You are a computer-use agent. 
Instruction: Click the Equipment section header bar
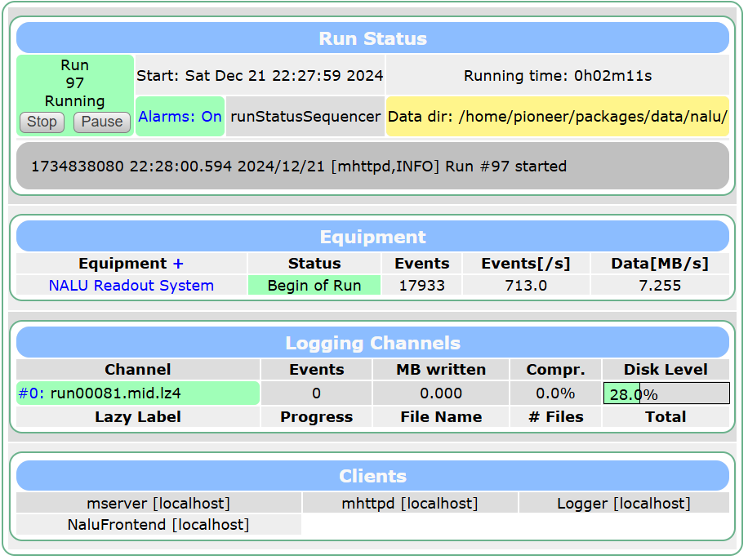coord(372,237)
